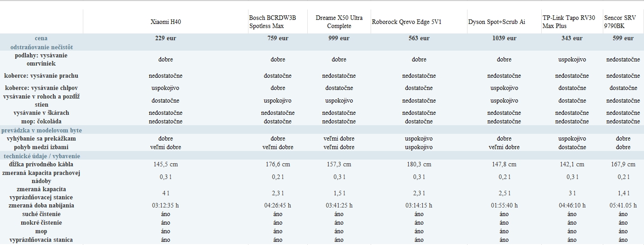Image resolution: width=644 pixels, height=245 pixels.
Task: Select TP-Link's 'uspokojivo' crumb vacuuming rating
Action: tap(572, 59)
